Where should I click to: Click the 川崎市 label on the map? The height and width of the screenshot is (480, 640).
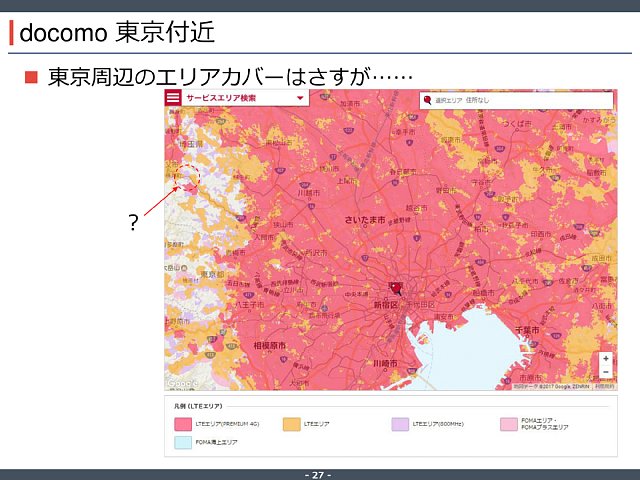click(386, 363)
